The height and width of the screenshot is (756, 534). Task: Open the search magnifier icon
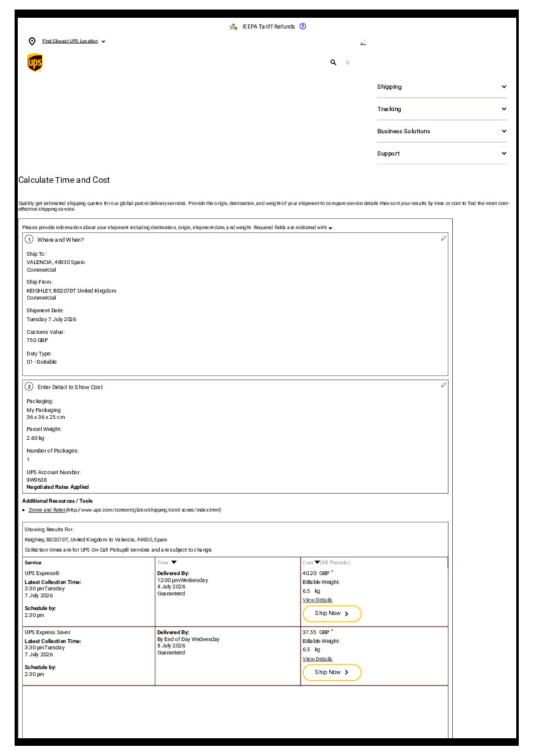tap(333, 62)
